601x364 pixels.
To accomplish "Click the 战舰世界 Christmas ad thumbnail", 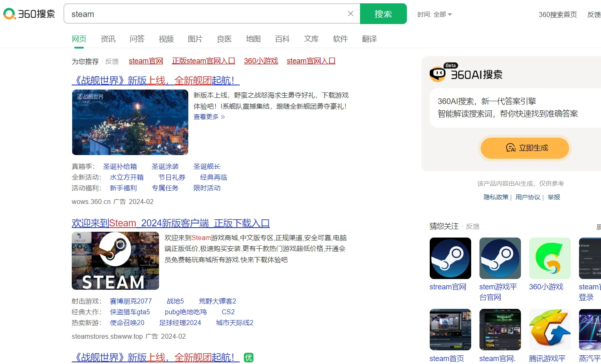I will [130, 122].
